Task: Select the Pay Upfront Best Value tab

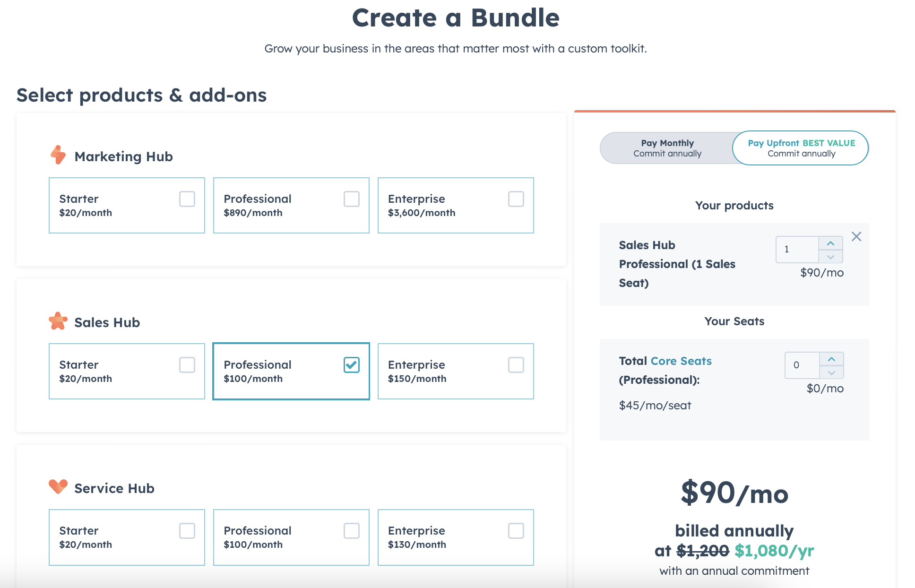Action: [x=801, y=148]
